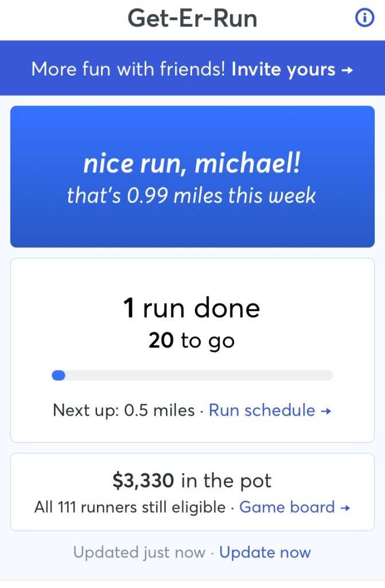This screenshot has width=385, height=588.
Task: Click the arrow next to Game board
Action: click(x=345, y=508)
